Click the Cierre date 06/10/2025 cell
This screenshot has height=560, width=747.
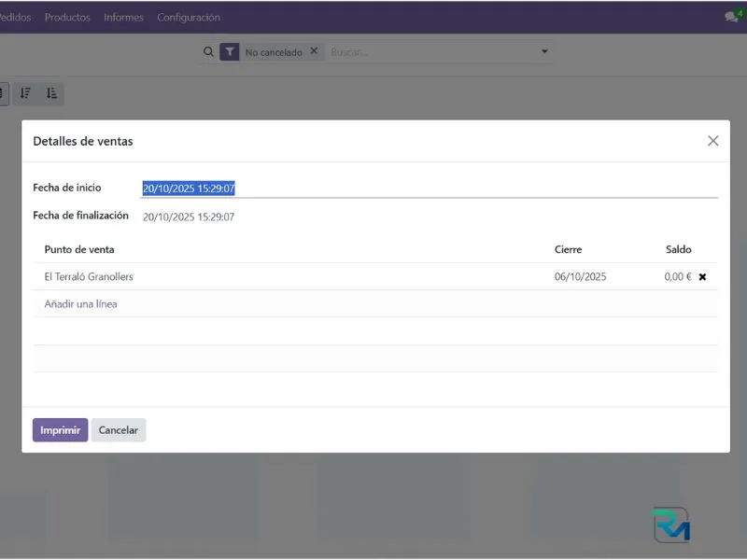pos(580,277)
